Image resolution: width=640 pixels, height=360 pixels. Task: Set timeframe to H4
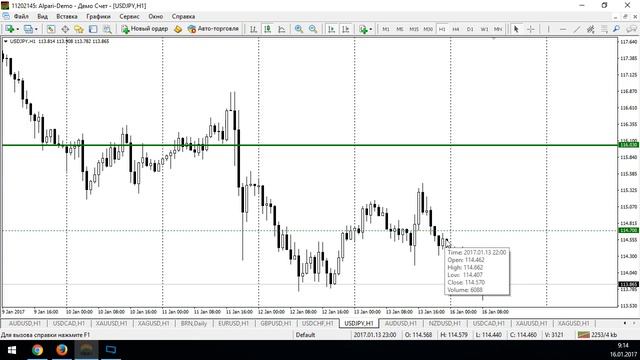pos(456,29)
